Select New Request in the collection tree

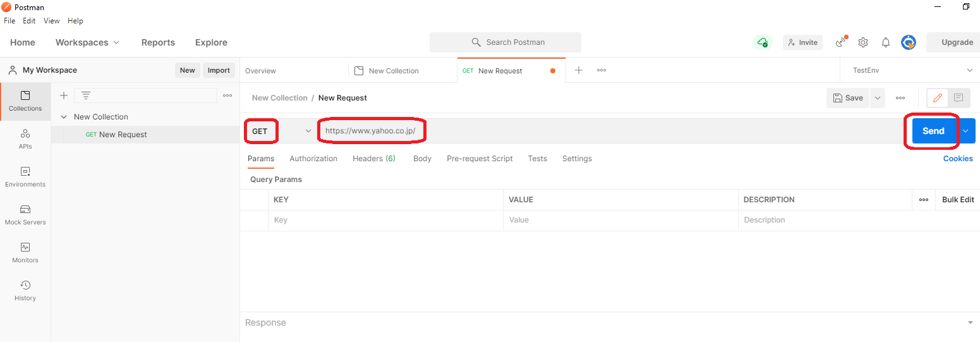tap(145, 135)
